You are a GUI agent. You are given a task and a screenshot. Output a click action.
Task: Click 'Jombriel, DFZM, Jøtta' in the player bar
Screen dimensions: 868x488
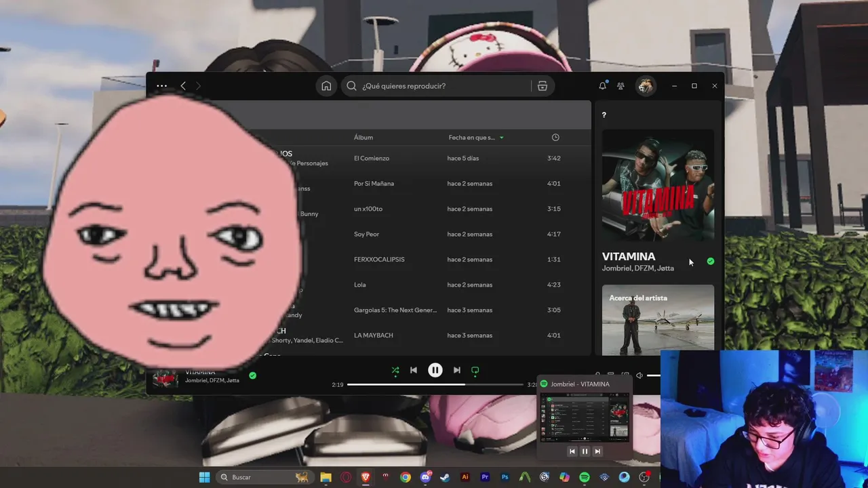click(212, 380)
